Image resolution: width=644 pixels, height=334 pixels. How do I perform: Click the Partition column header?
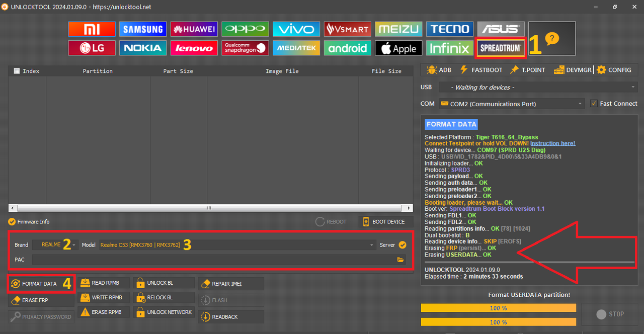98,71
